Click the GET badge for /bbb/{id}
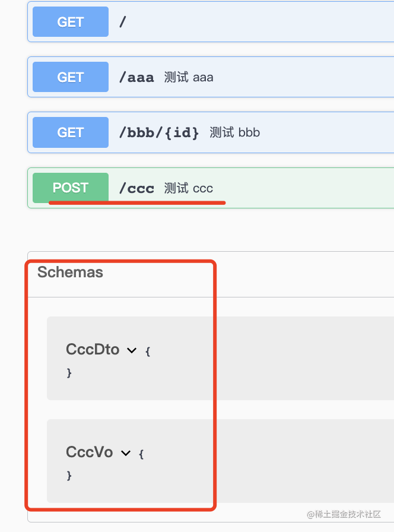This screenshot has width=394, height=532. pyautogui.click(x=71, y=132)
